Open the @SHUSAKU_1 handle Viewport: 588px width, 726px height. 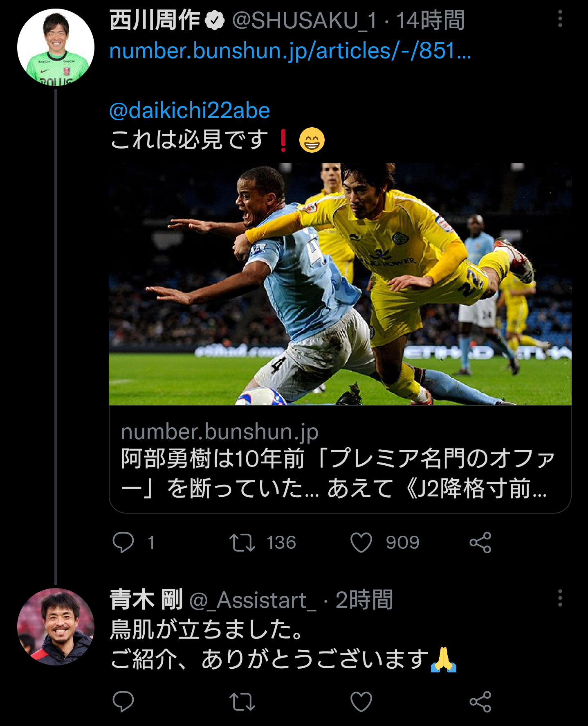click(304, 20)
